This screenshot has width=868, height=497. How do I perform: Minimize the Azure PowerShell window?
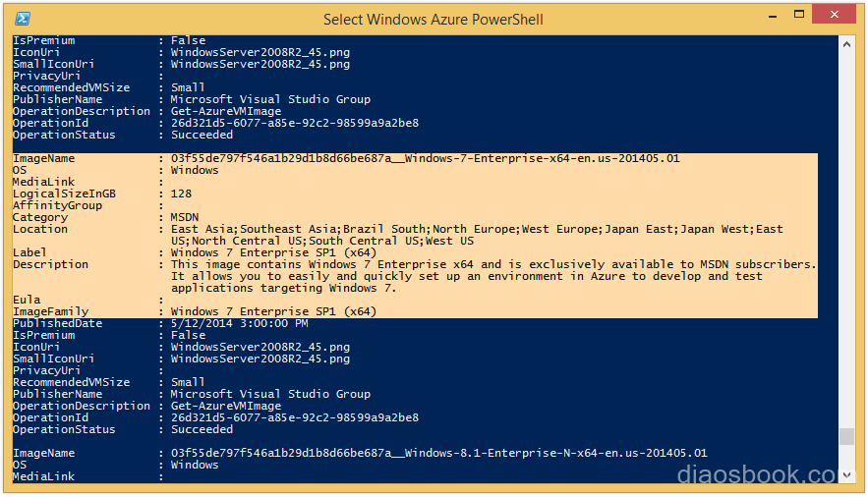coord(773,16)
